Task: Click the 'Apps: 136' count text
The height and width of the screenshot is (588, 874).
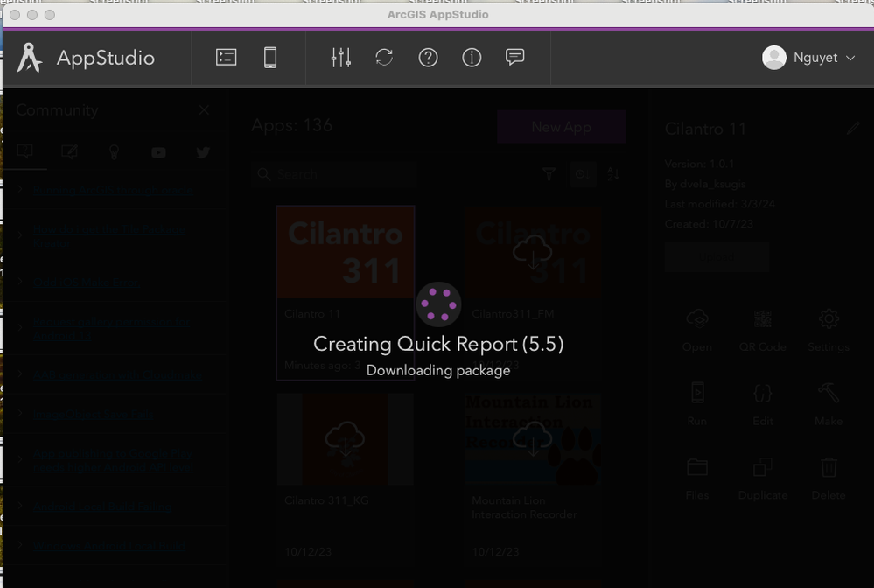Action: coord(291,125)
